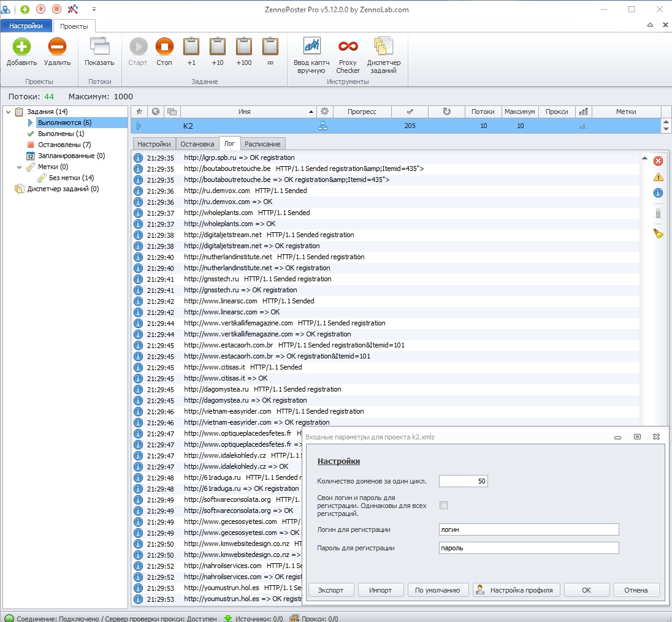Confirm the parameters dialog with ОК
Screen dimensions: 672x622
pos(587,590)
